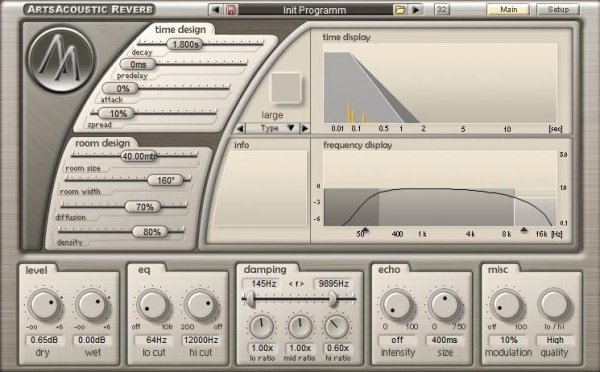This screenshot has height=372, width=600.
Task: Save preset with the red disk icon
Action: click(x=231, y=10)
